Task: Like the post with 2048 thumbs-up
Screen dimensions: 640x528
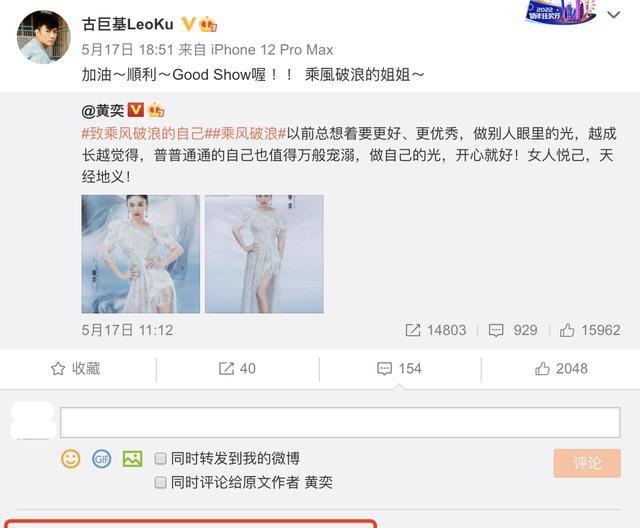Action: (561, 368)
